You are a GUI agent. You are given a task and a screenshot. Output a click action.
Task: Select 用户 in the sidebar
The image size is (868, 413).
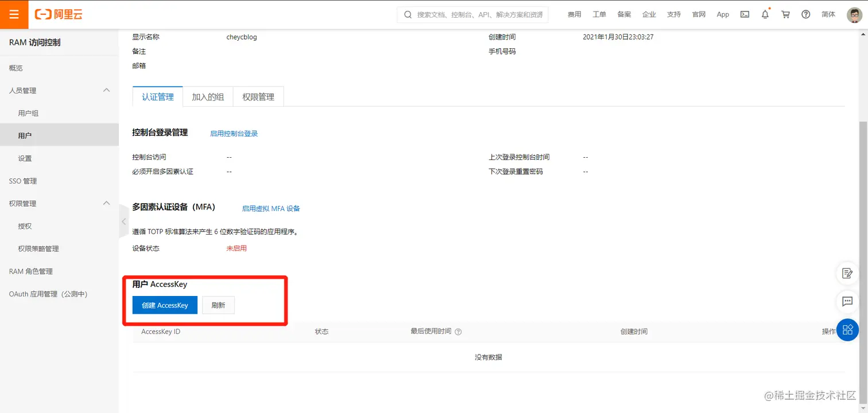coord(59,135)
